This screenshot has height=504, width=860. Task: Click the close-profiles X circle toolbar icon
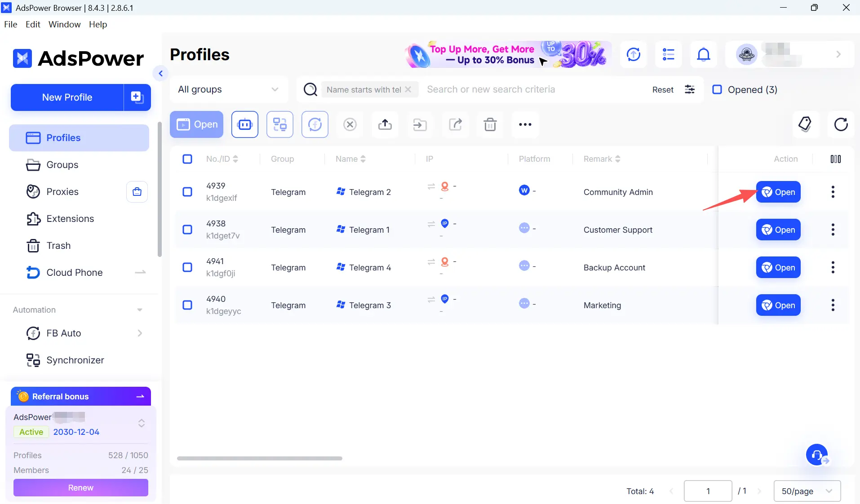(350, 124)
